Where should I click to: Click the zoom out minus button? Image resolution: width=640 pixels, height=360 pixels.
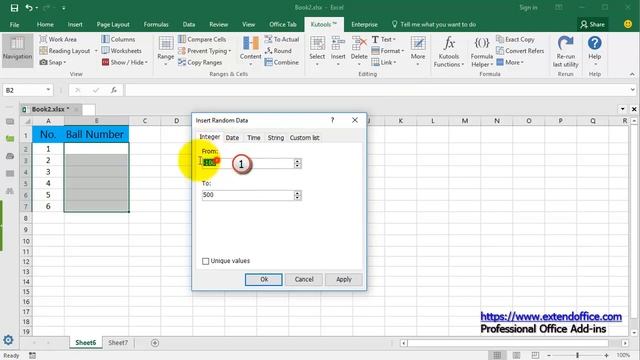pyautogui.click(x=549, y=356)
